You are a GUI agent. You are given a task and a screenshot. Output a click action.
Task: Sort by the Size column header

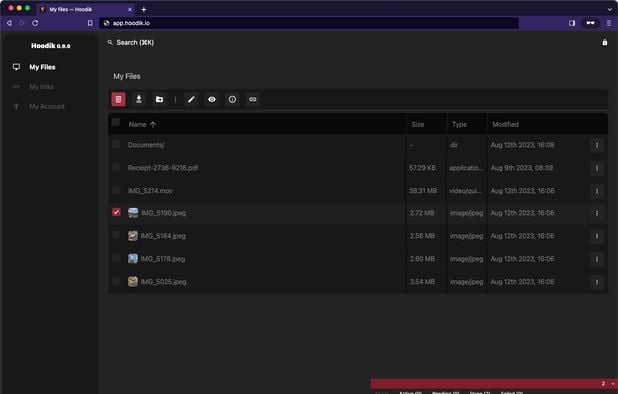tap(418, 125)
